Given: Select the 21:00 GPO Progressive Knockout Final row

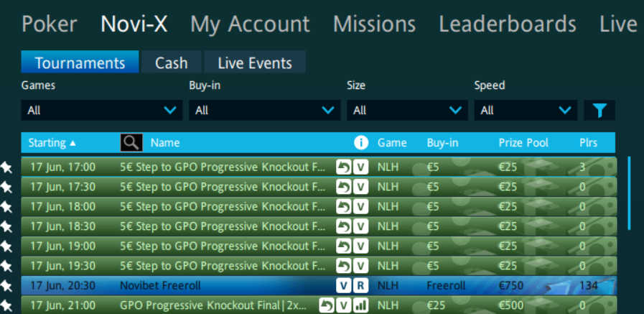Looking at the screenshot, I should click(x=215, y=305).
